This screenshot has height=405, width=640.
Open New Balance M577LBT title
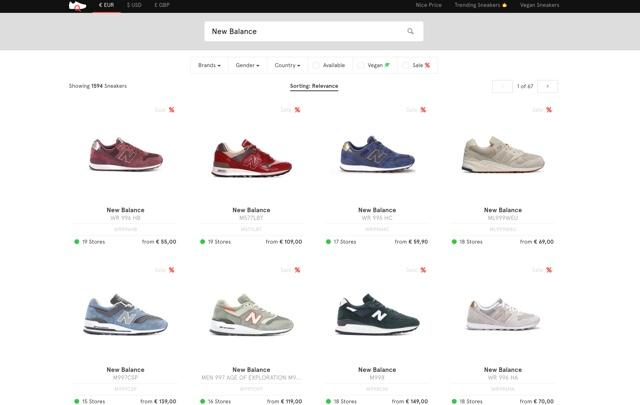click(251, 210)
